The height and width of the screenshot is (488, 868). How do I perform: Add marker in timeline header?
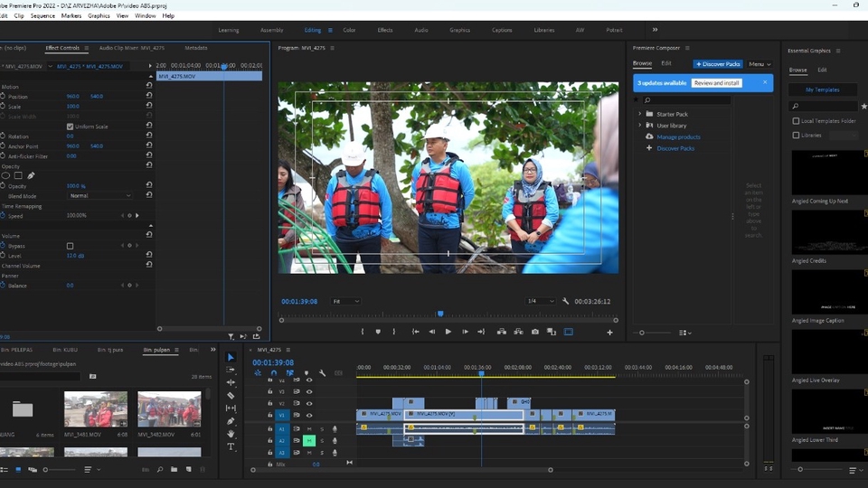[307, 373]
